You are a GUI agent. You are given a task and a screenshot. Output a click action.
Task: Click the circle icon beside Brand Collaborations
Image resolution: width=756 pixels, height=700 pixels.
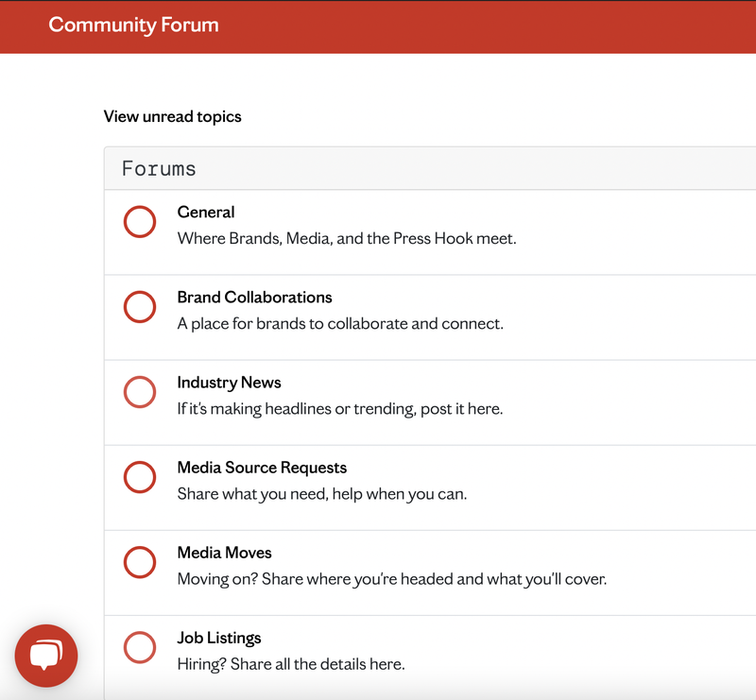pyautogui.click(x=140, y=307)
